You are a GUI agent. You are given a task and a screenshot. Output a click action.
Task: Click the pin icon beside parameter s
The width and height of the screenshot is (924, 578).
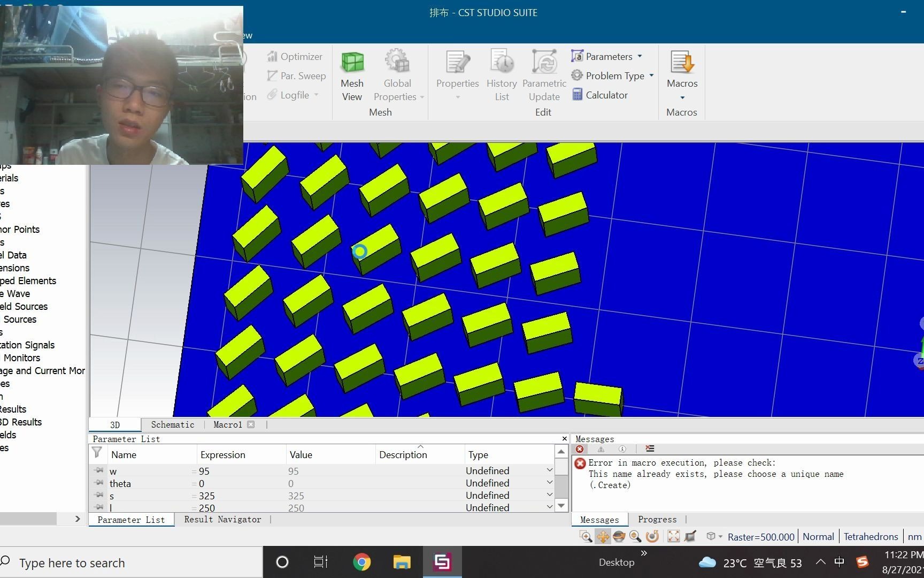point(99,495)
